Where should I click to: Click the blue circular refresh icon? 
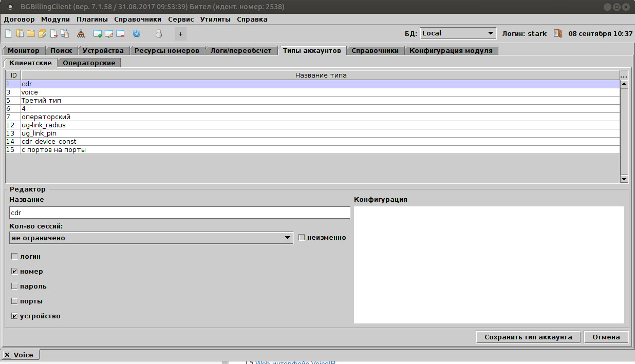136,34
